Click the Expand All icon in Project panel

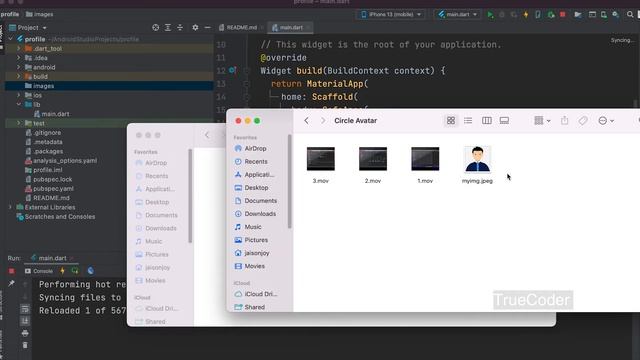coord(168,27)
